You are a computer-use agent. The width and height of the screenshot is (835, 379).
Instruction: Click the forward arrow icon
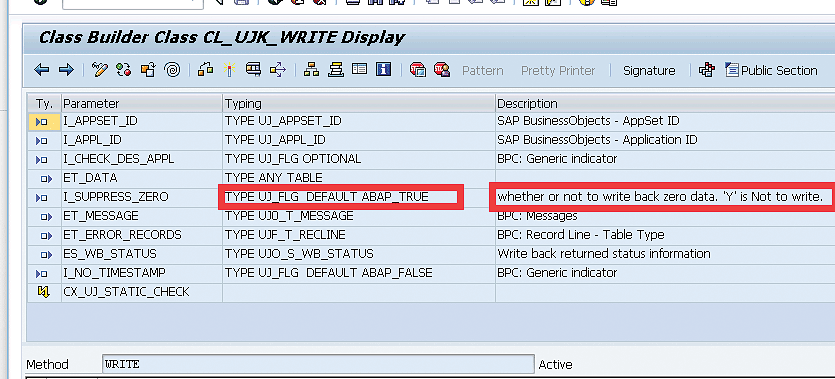[x=66, y=70]
